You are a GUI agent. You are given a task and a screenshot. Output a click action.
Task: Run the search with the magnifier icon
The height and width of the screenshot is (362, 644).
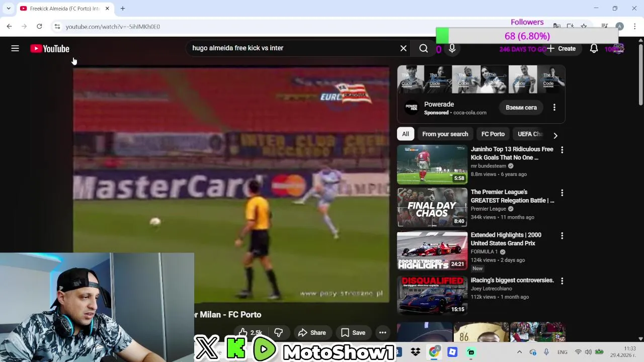(424, 48)
